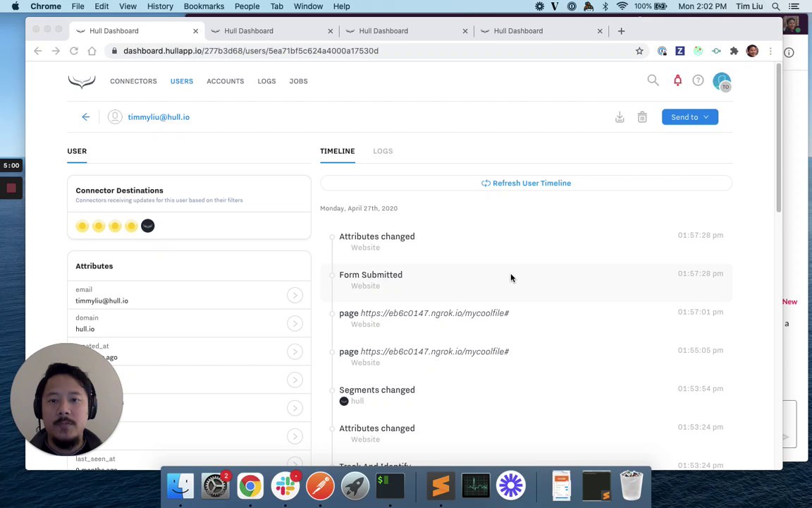Viewport: 812px width, 508px height.
Task: Open the help question mark icon
Action: click(x=698, y=80)
